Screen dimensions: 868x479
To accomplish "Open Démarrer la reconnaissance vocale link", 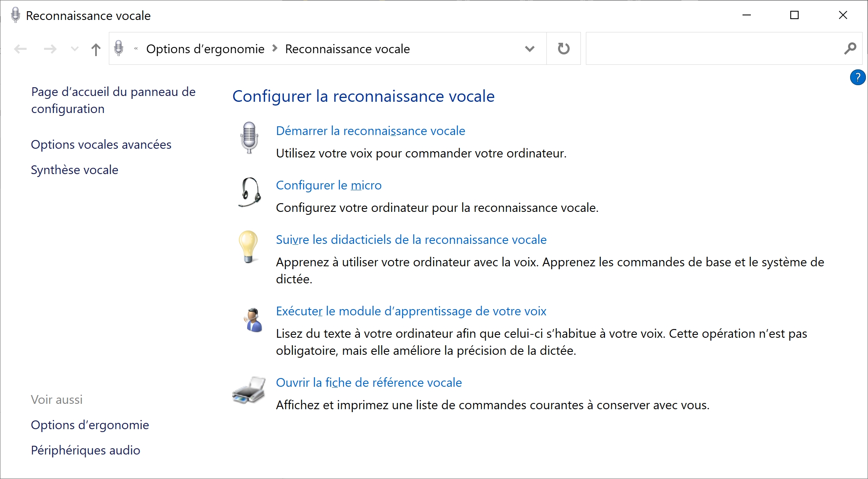I will (x=371, y=131).
